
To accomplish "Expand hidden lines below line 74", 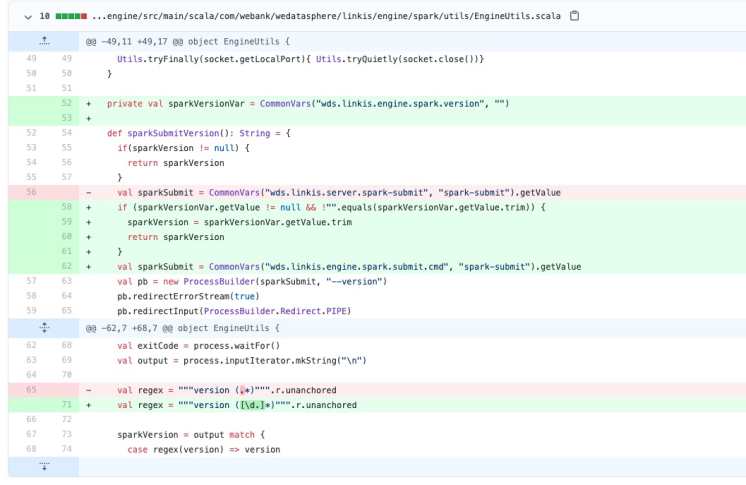I will [x=44, y=466].
